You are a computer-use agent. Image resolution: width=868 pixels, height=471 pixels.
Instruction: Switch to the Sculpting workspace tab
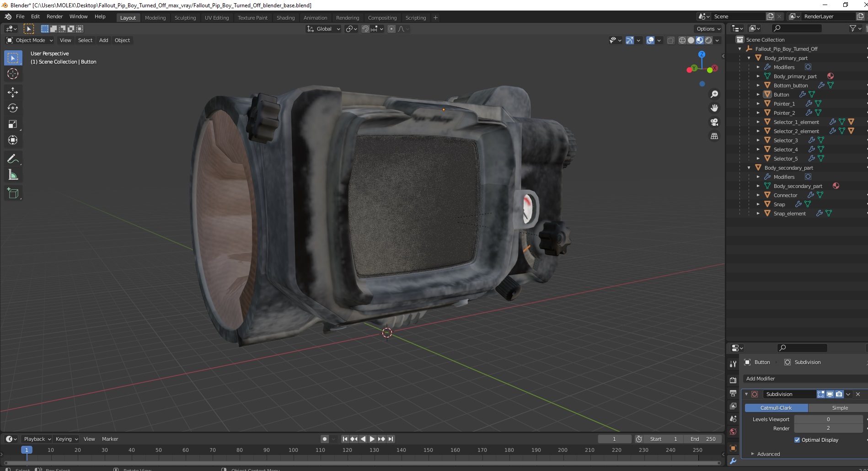click(185, 18)
